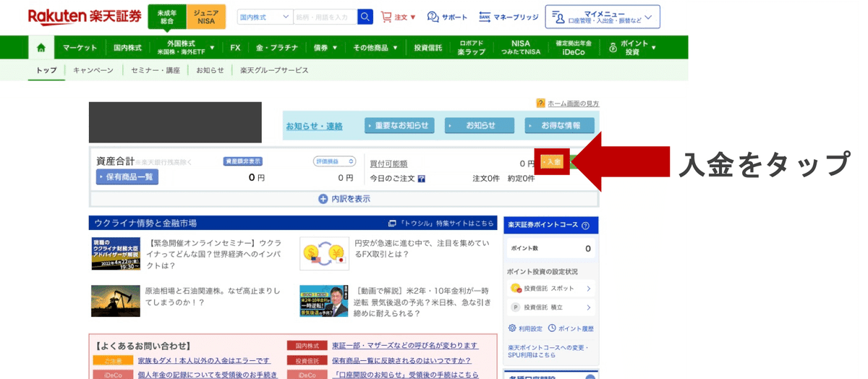
Task: Expand 外国株式 menu in navigation bar
Action: 184,48
